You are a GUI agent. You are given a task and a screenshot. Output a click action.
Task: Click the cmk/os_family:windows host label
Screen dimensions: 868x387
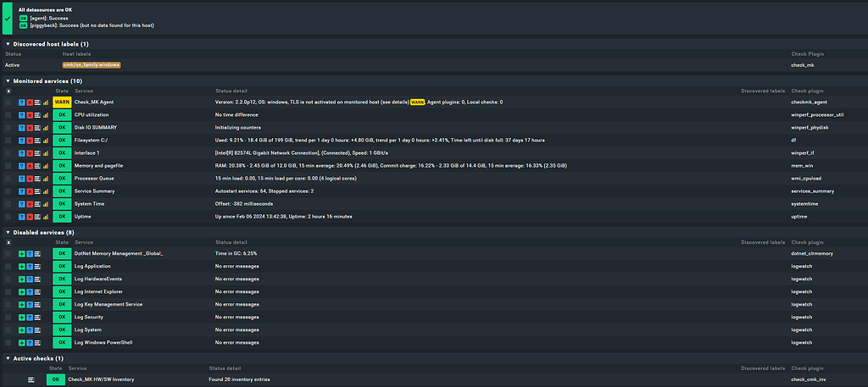click(x=92, y=64)
